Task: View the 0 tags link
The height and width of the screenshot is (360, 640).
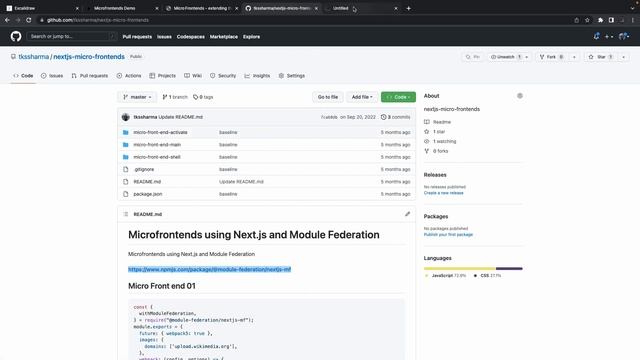Action: (203, 97)
